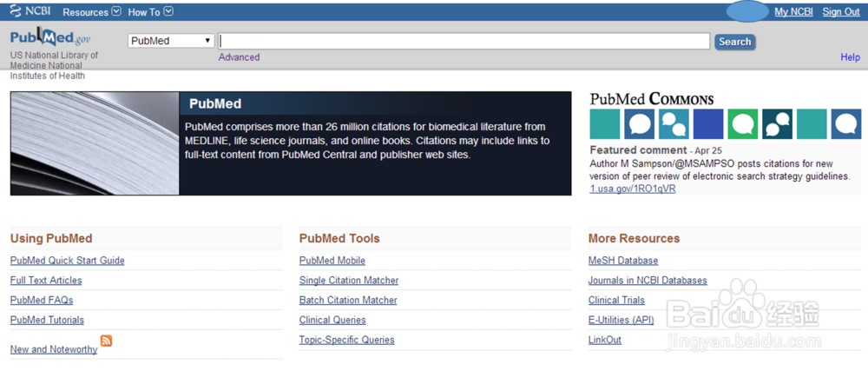Open the PubMed database selector dropdown
868x371 pixels.
coord(171,41)
